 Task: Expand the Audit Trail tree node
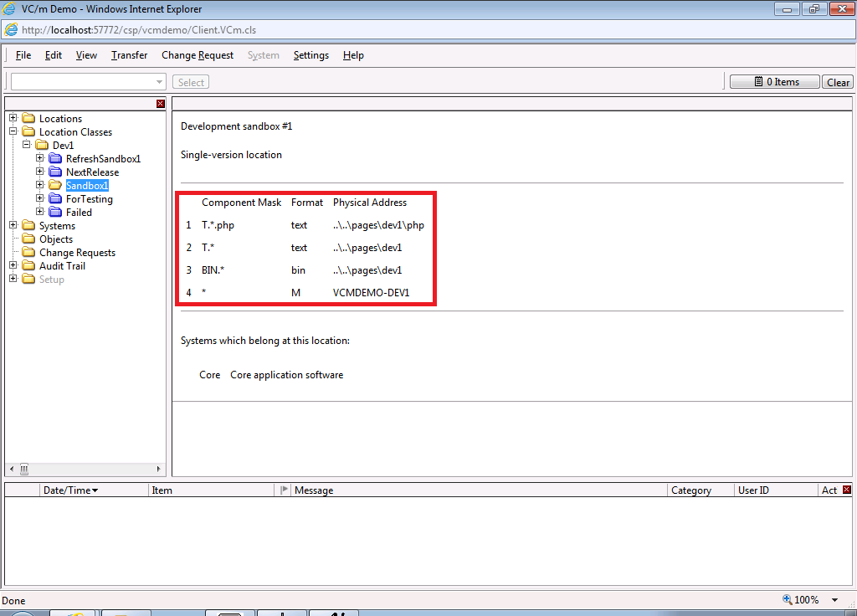click(x=13, y=265)
